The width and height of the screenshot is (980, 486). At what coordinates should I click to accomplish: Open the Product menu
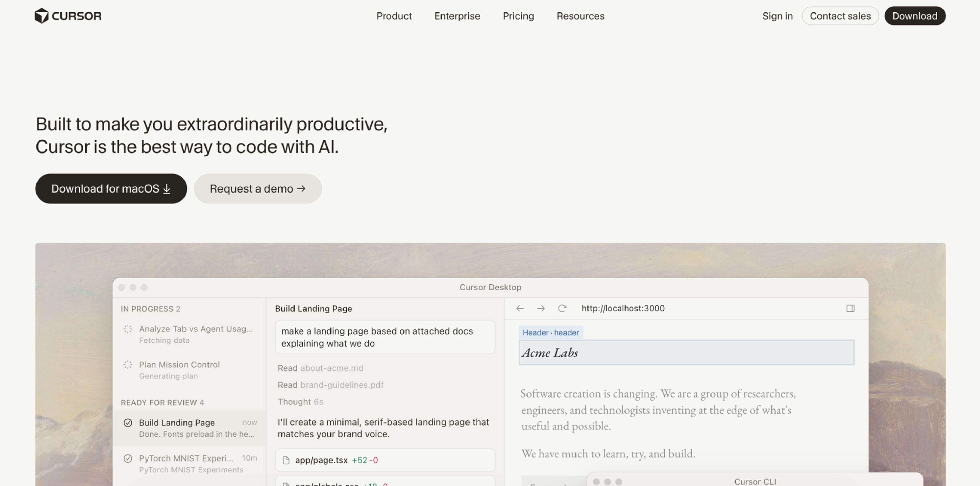(394, 16)
